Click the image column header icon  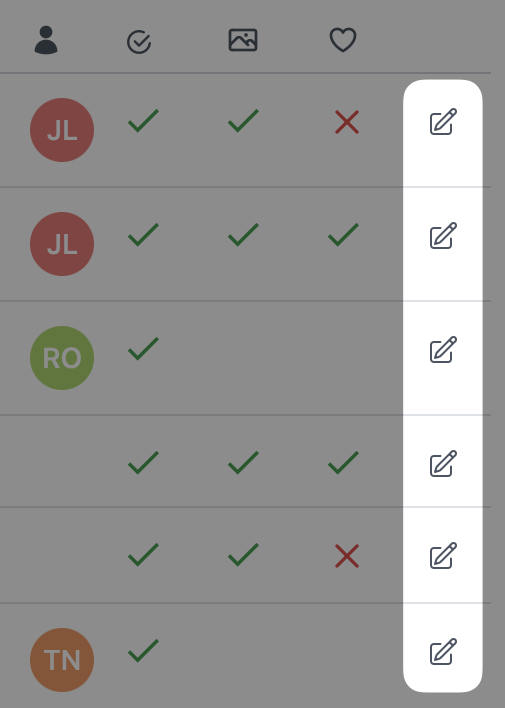(243, 40)
